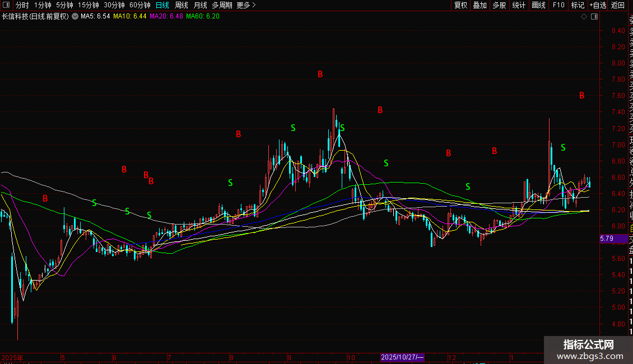Select the 5分钟 period tab
The image size is (633, 364).
tap(64, 5)
